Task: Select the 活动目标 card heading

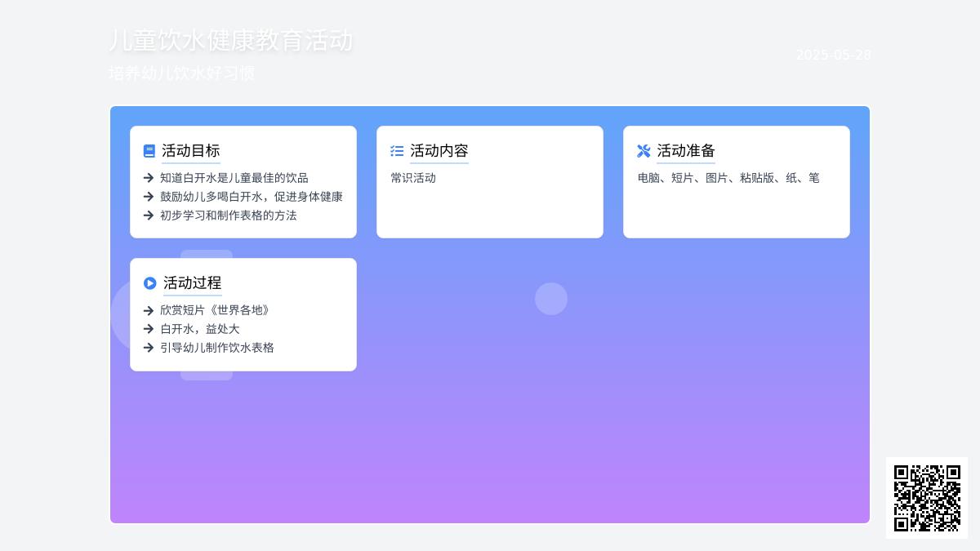Action: (191, 151)
